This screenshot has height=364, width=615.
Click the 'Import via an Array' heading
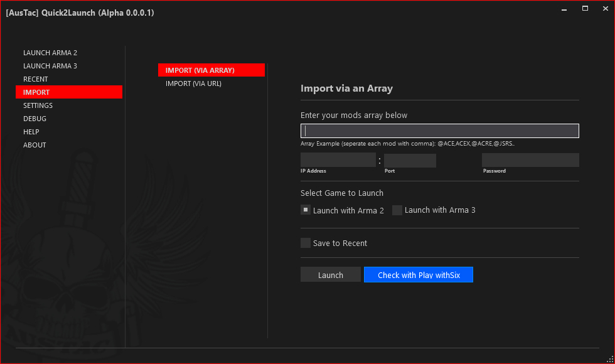pyautogui.click(x=346, y=88)
